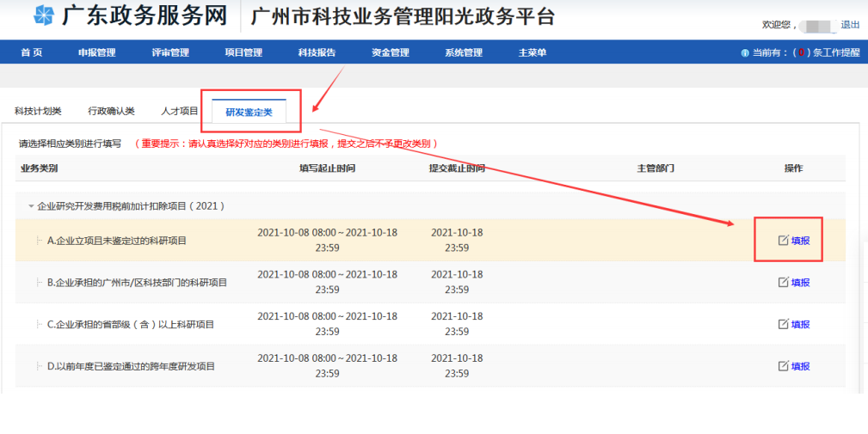Click the 广东政务服务网 snowflake logo icon

tap(44, 15)
